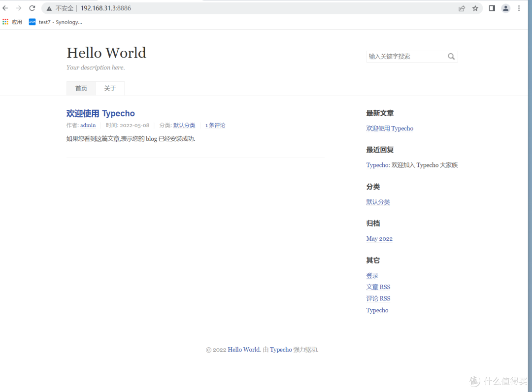The height and width of the screenshot is (392, 532).
Task: Click the 登录 login link
Action: point(372,275)
